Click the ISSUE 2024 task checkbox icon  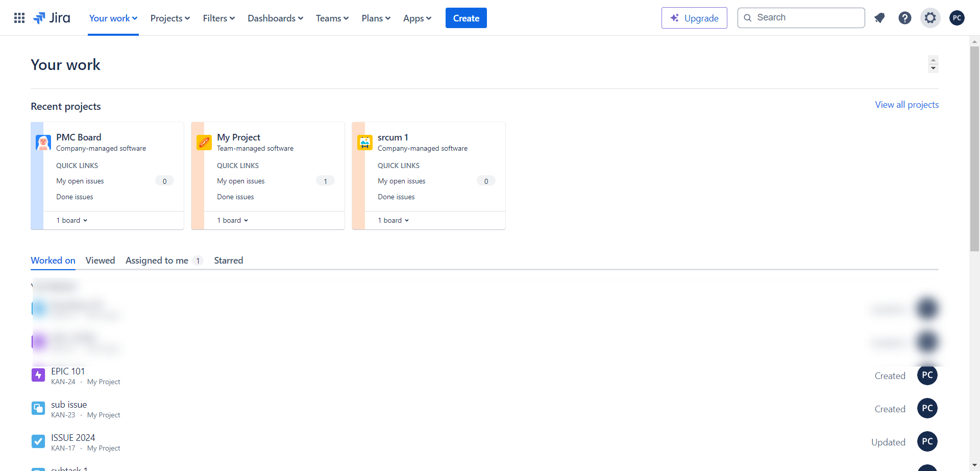38,441
